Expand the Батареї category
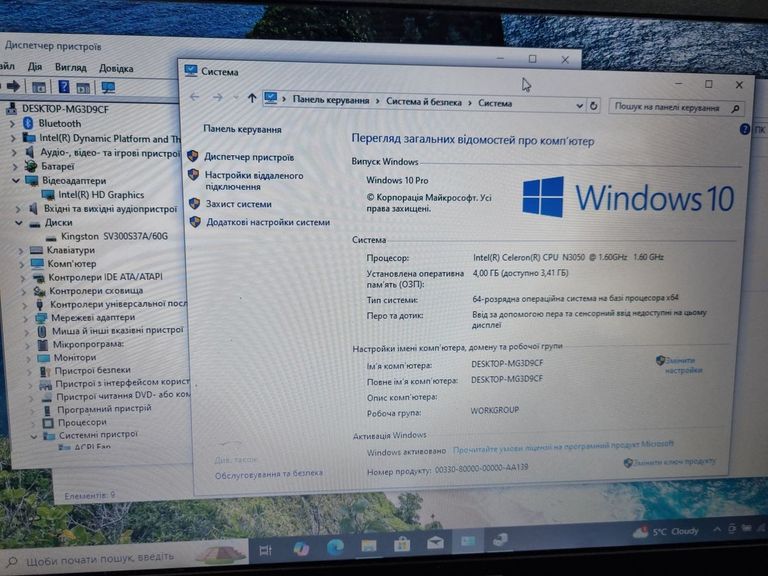768x576 pixels. click(x=15, y=167)
